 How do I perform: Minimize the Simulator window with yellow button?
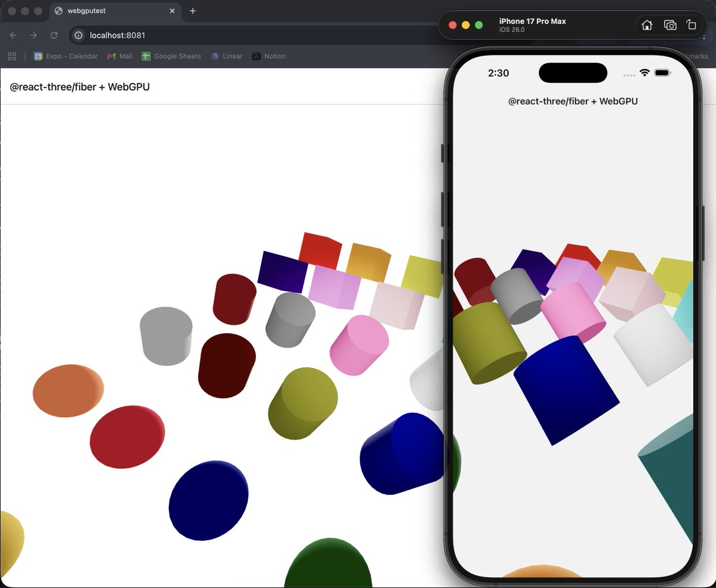465,25
